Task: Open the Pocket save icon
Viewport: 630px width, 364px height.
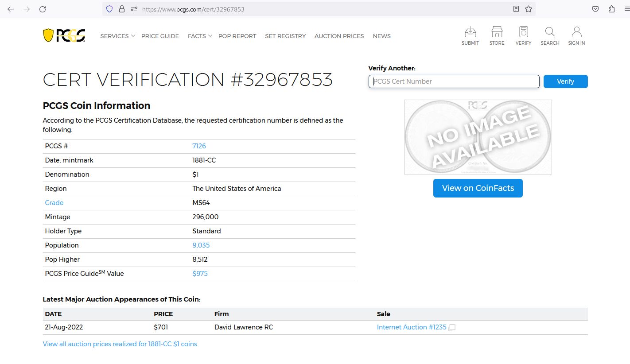Action: click(595, 9)
